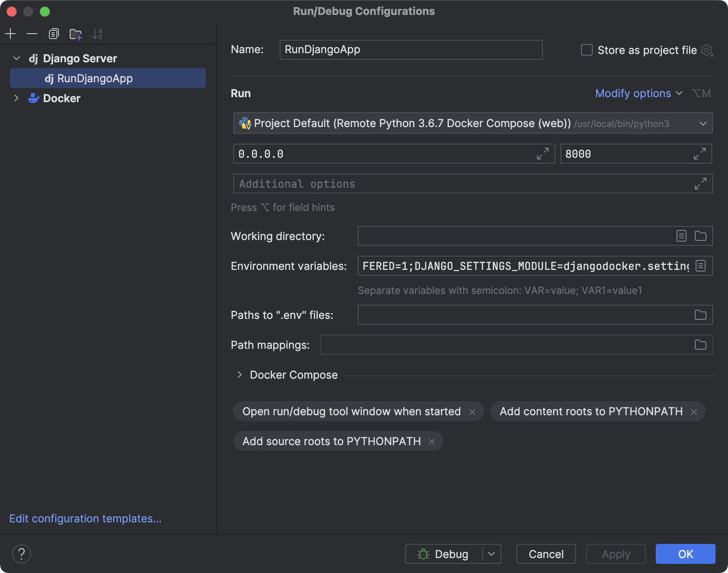728x573 pixels.
Task: Open Edit configuration templates
Action: [x=85, y=519]
